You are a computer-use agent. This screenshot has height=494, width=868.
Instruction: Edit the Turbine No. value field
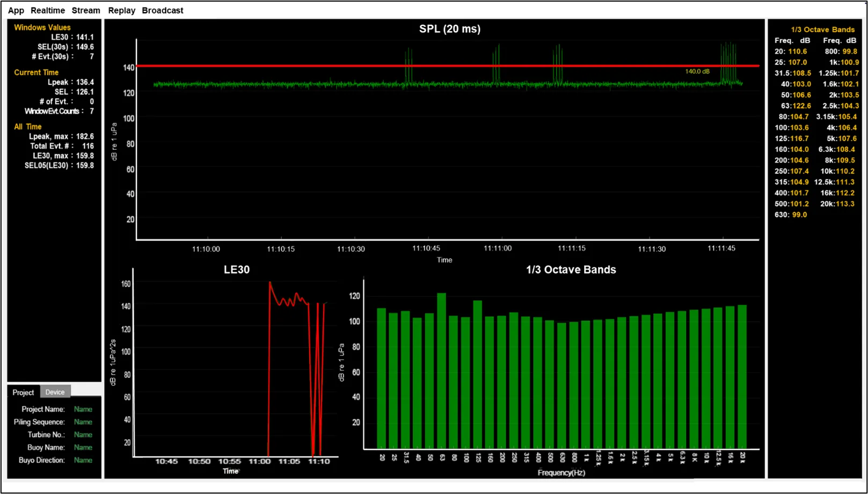coord(83,434)
